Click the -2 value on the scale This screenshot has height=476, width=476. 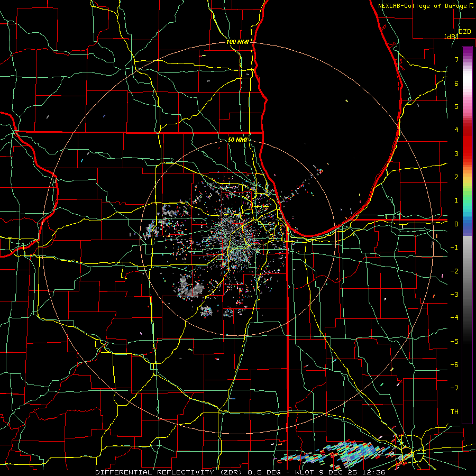pyautogui.click(x=454, y=271)
